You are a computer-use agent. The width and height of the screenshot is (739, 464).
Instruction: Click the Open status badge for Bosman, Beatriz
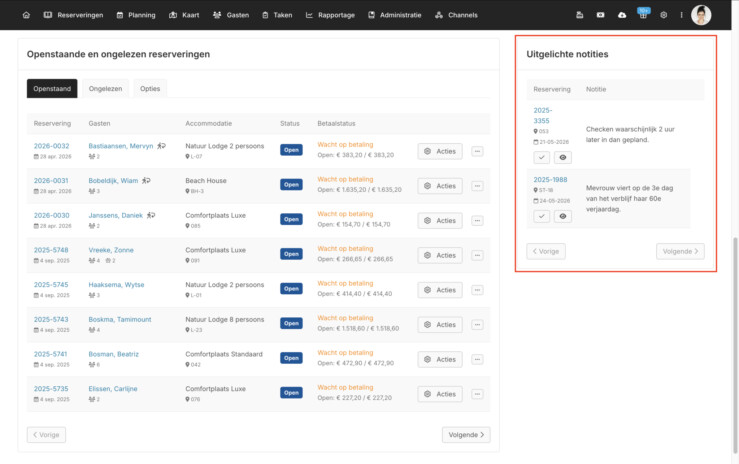[291, 358]
